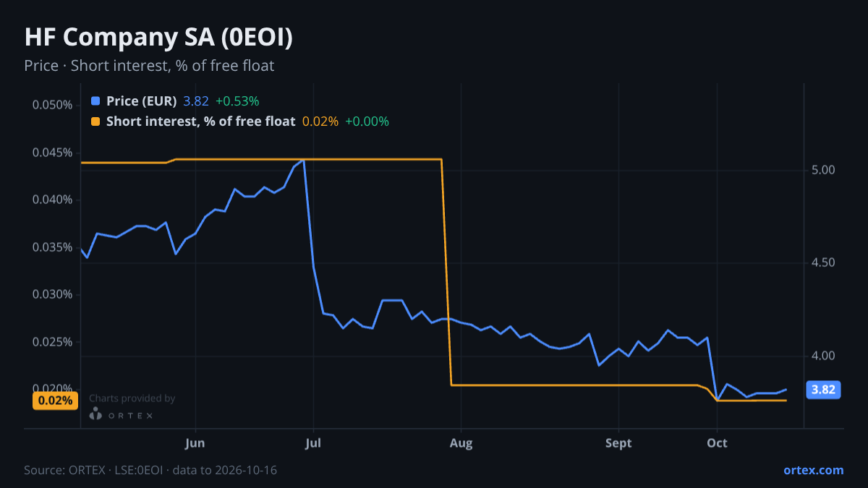Image resolution: width=868 pixels, height=488 pixels.
Task: Click the 0.035% left axis label
Action: coord(53,247)
